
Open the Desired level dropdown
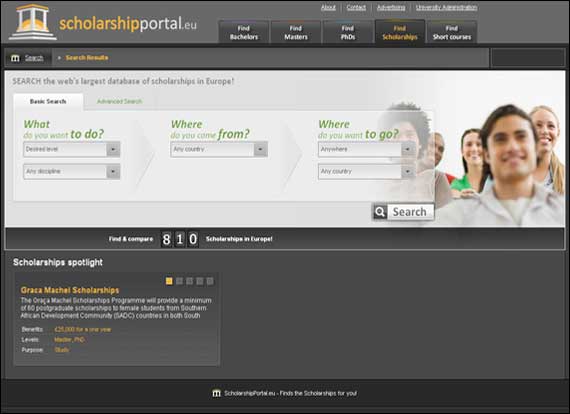72,149
